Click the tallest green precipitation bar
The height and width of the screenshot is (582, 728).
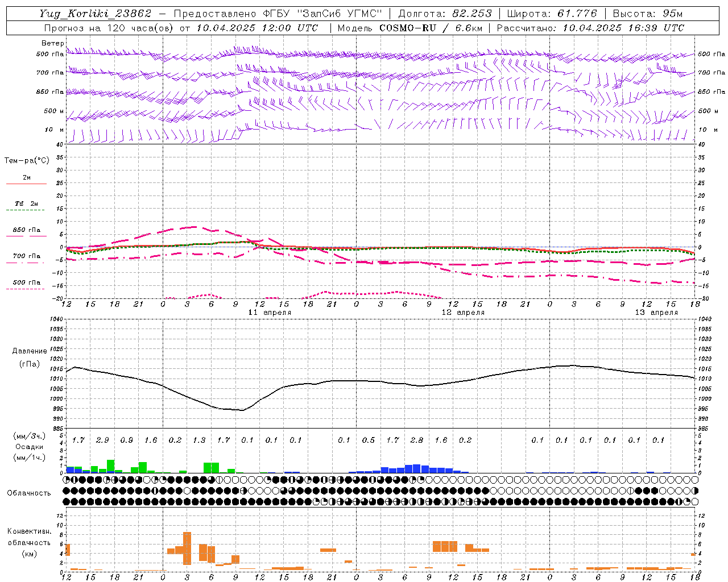[x=110, y=467]
